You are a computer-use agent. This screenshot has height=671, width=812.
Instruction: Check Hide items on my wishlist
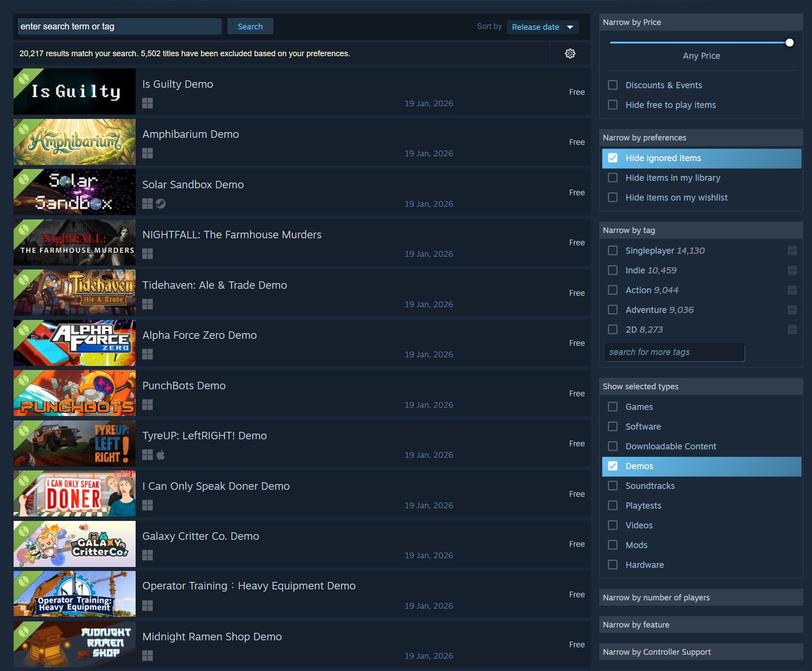tap(613, 197)
